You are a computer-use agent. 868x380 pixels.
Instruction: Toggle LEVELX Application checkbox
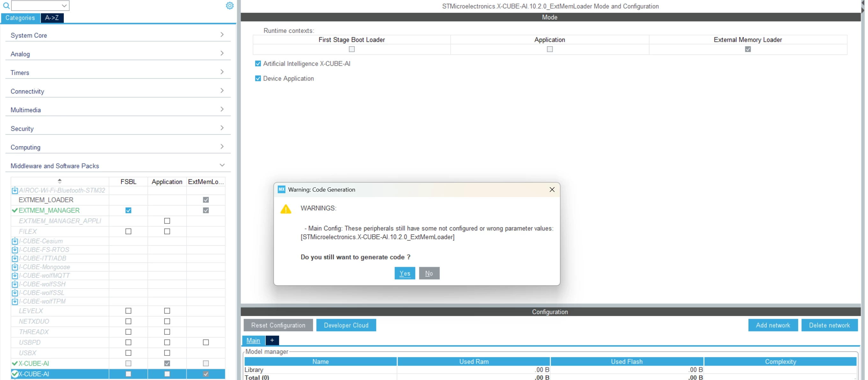[x=167, y=311]
